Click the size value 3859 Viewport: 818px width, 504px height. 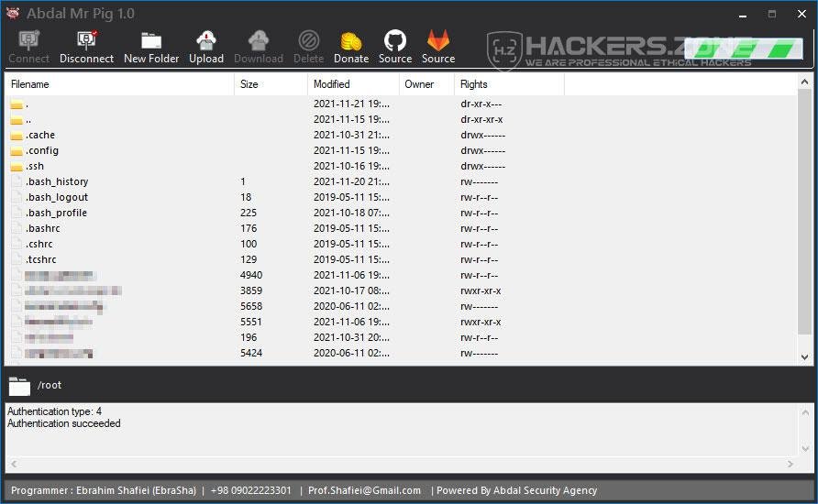pyautogui.click(x=251, y=290)
